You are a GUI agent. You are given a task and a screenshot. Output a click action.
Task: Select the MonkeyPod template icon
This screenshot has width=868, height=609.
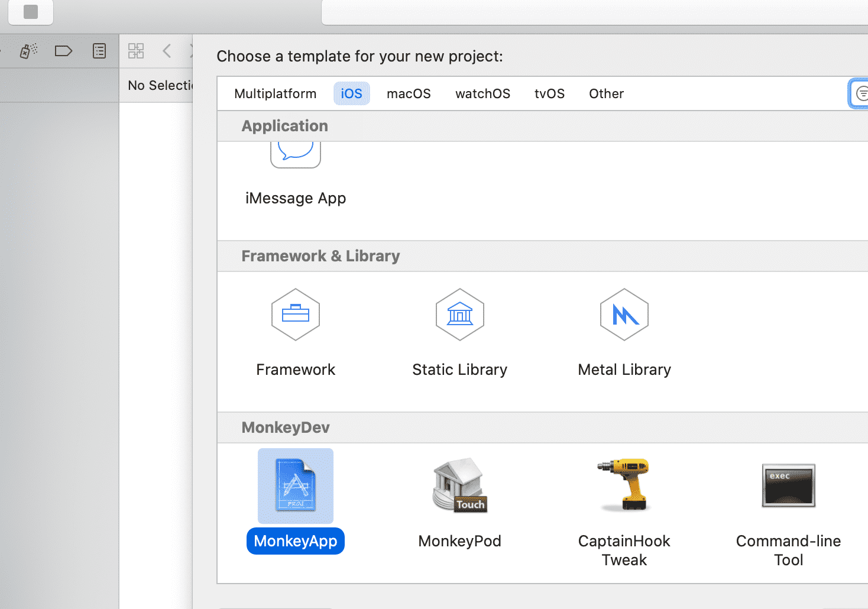(x=460, y=485)
